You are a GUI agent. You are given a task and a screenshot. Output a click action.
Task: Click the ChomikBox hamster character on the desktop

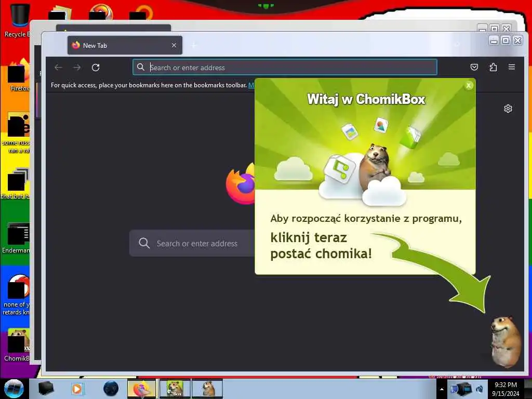point(505,341)
